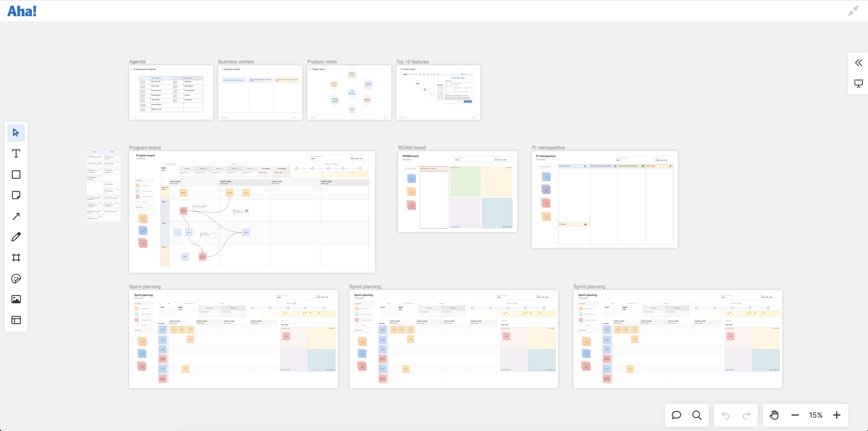The height and width of the screenshot is (431, 868).
Task: Choose the frame tool
Action: click(x=16, y=258)
